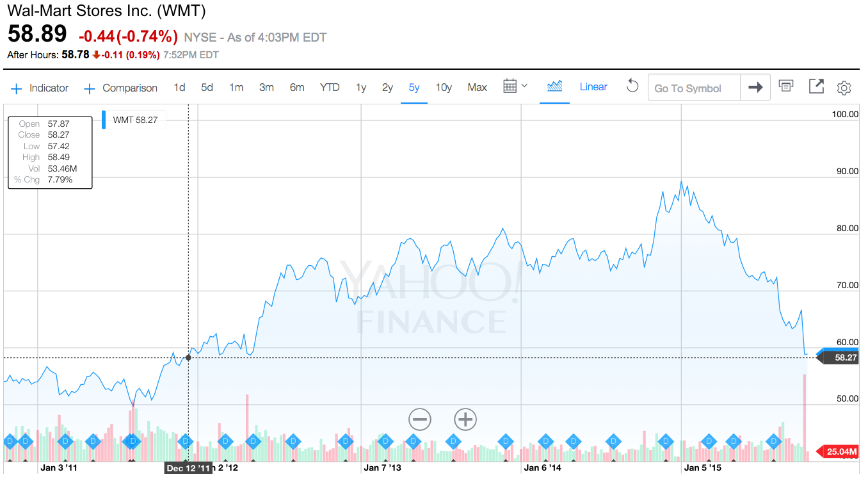The width and height of the screenshot is (868, 479).
Task: Click the dividend marker near Jan 5 '15
Action: coord(709,441)
